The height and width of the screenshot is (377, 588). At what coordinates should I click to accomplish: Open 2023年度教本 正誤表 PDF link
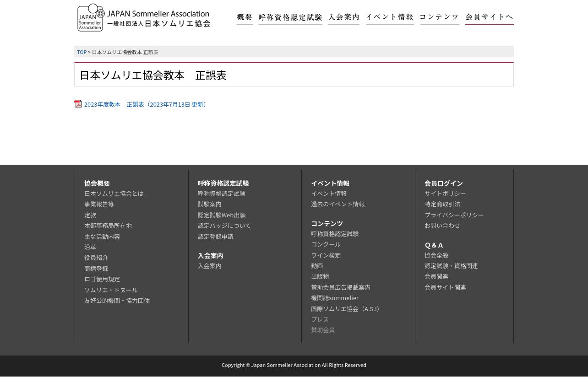point(147,104)
